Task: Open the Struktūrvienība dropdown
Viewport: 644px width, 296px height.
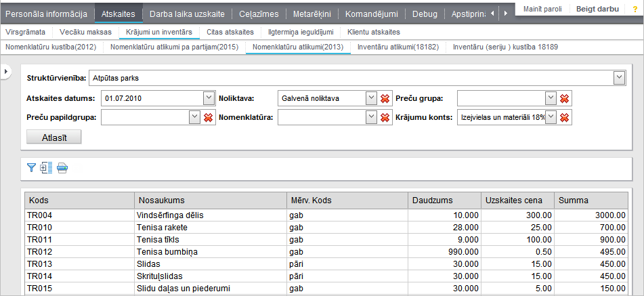Action: click(x=618, y=79)
